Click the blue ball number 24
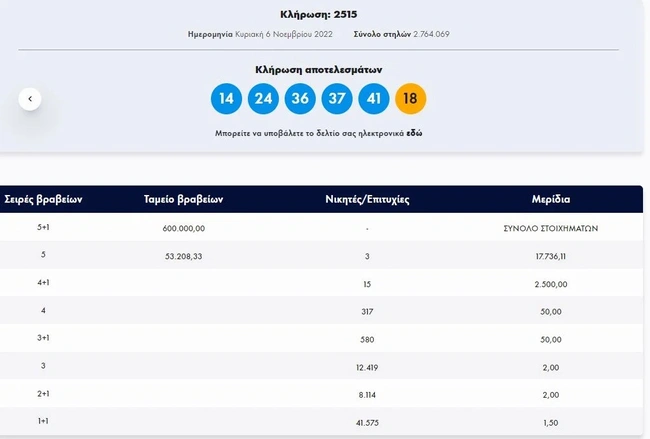Viewport: 650px width, 439px height. [264, 99]
